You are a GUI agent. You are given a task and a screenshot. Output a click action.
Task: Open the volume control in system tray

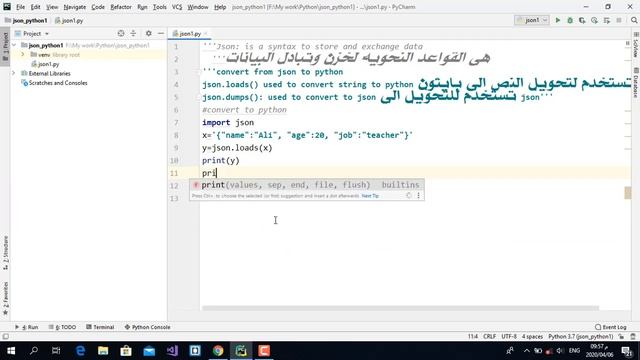560,351
